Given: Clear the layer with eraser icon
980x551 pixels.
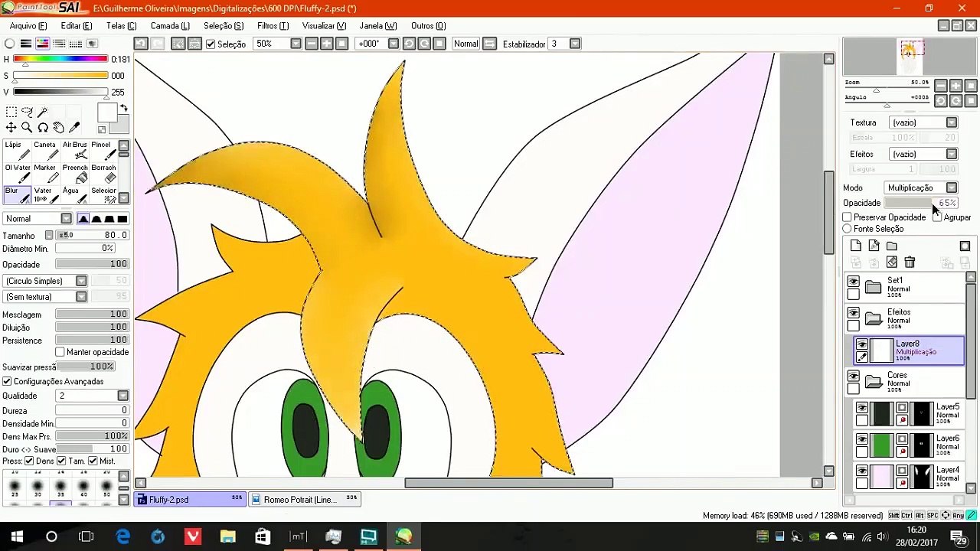Looking at the screenshot, I should pyautogui.click(x=892, y=262).
